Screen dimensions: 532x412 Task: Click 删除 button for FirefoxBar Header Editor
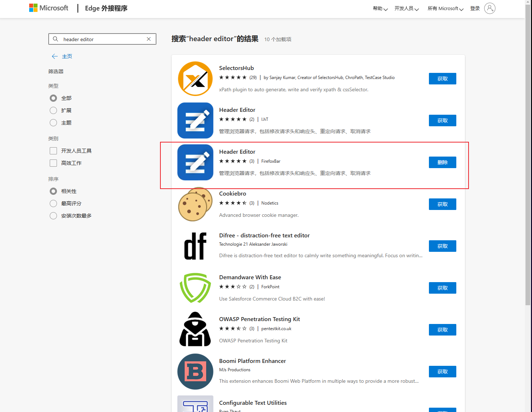click(443, 162)
